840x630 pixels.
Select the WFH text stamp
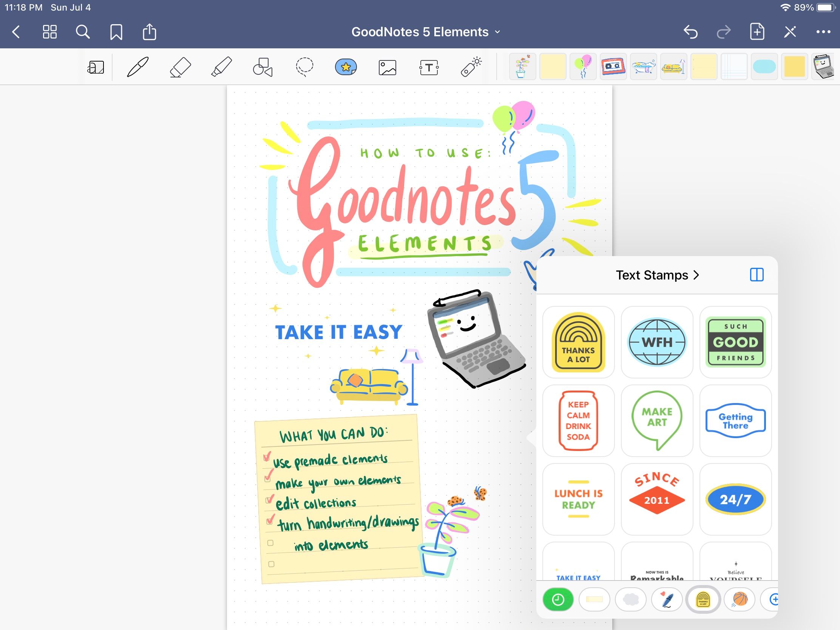(657, 342)
